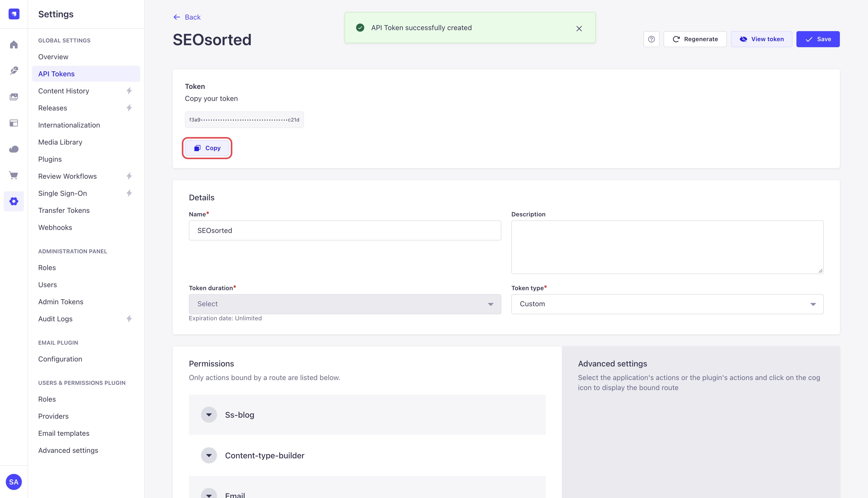Click the masked token value field
The height and width of the screenshot is (498, 868).
pos(244,120)
